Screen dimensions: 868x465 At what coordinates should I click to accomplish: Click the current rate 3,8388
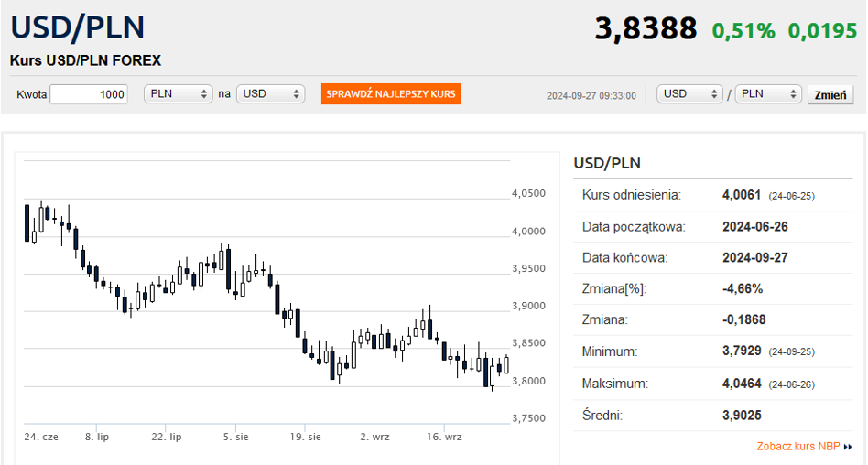pyautogui.click(x=646, y=28)
